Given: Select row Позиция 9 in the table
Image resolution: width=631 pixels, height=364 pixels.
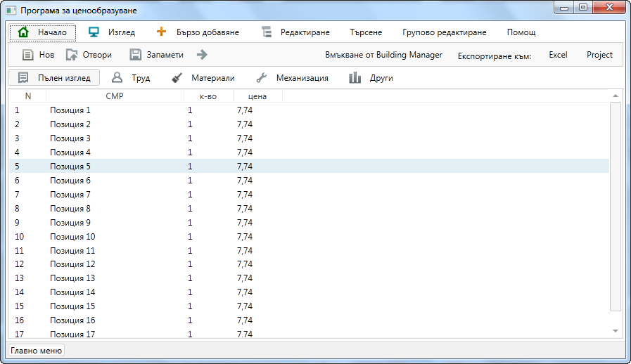Looking at the screenshot, I should coord(70,223).
